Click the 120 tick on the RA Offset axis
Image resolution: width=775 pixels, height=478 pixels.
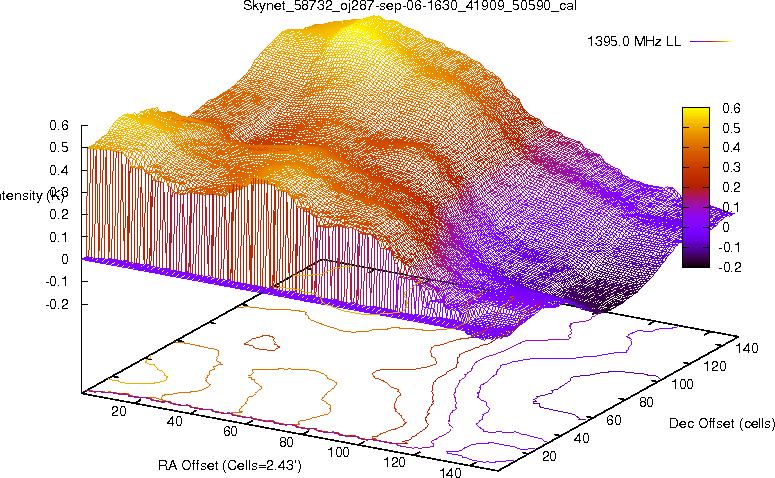point(394,462)
